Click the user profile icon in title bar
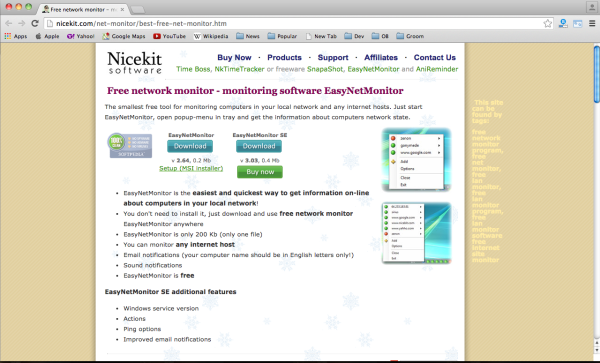Image resolution: width=600 pixels, height=363 pixels. point(592,7)
